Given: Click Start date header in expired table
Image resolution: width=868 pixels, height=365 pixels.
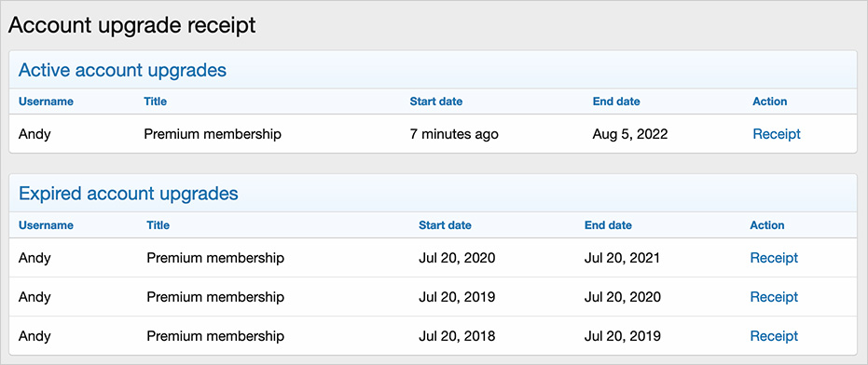Looking at the screenshot, I should pyautogui.click(x=445, y=225).
